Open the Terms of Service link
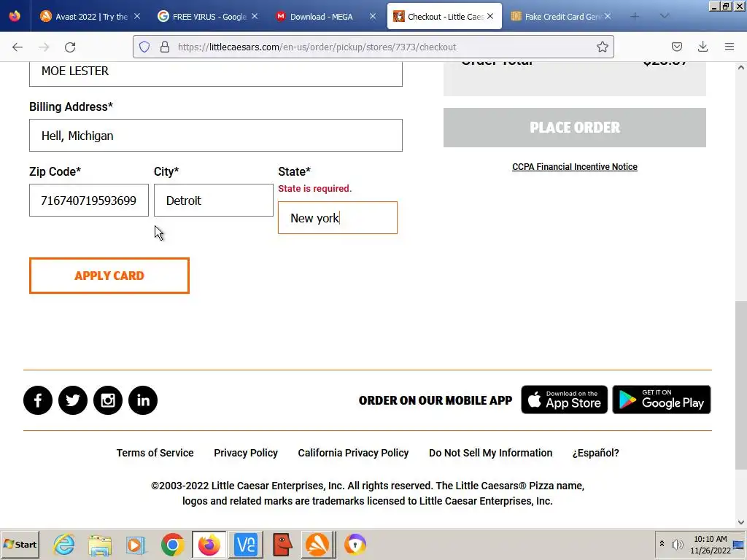The image size is (747, 560). (155, 453)
